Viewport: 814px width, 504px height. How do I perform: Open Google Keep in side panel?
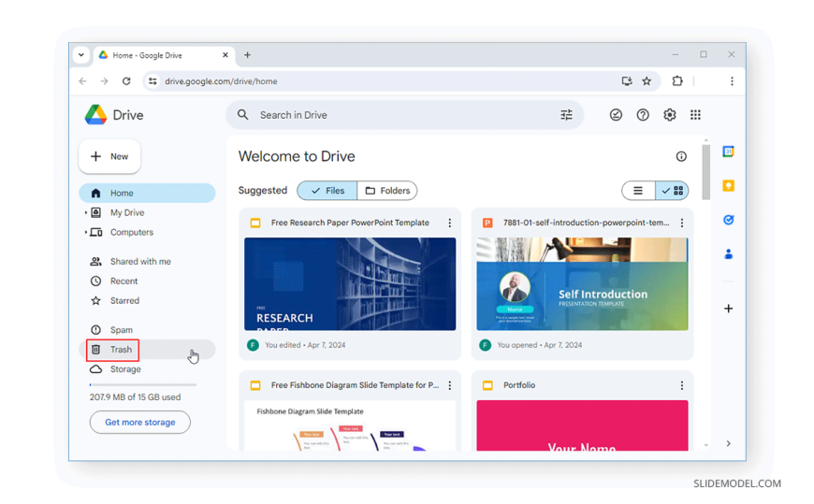tap(728, 186)
